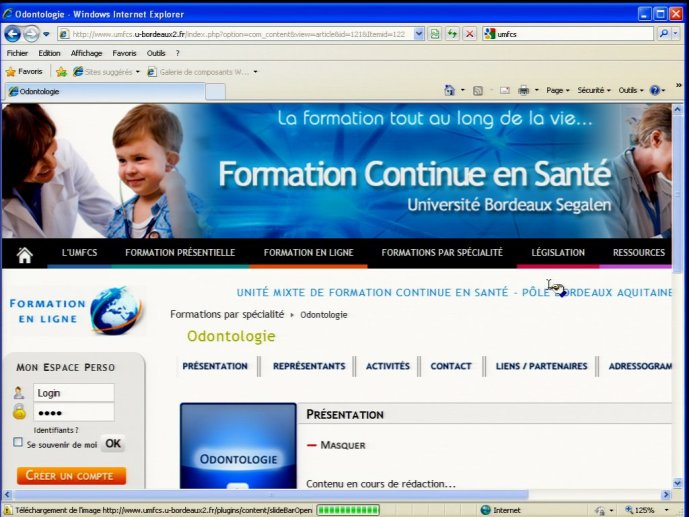Open the Outils menu in menu bar

(156, 53)
